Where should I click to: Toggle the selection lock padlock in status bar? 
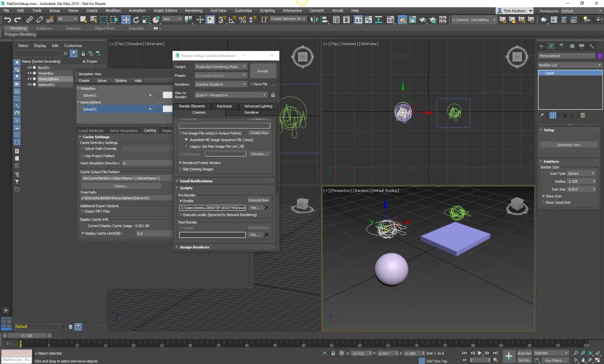coord(333,353)
